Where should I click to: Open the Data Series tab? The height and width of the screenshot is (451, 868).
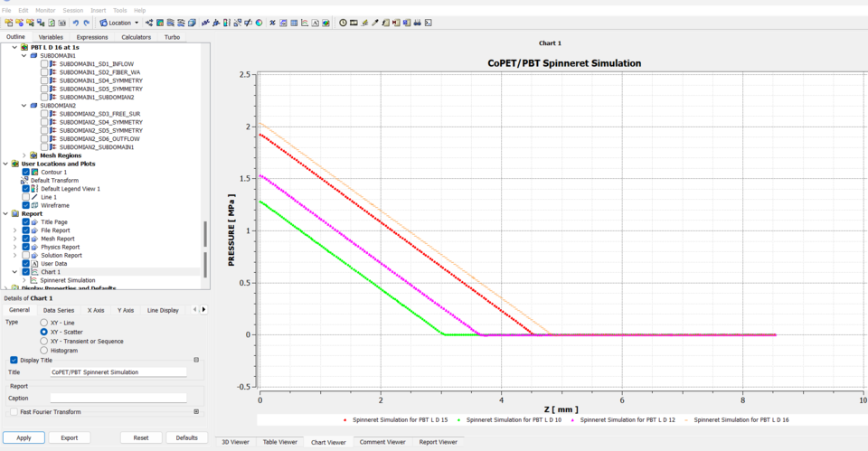pos(59,310)
